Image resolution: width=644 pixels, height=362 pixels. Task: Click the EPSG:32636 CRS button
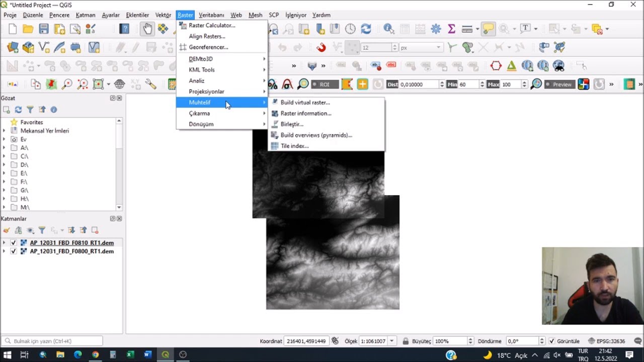tap(607, 341)
